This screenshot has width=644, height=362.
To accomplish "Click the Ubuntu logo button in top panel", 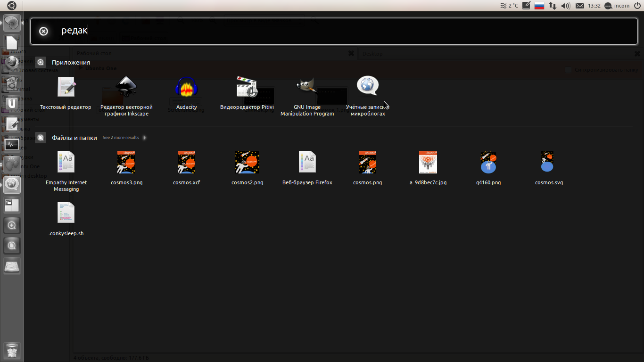I will tap(11, 6).
